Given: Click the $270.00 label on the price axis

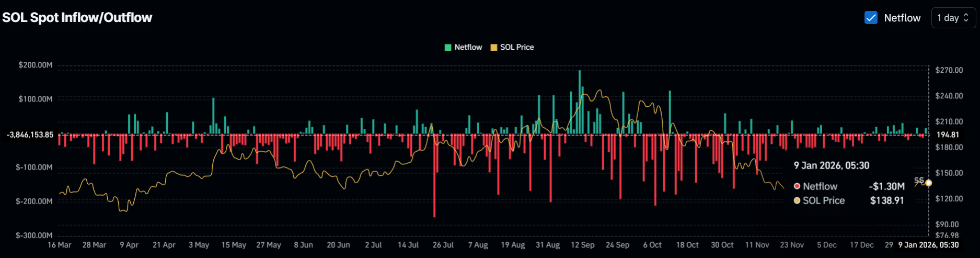Looking at the screenshot, I should point(949,70).
